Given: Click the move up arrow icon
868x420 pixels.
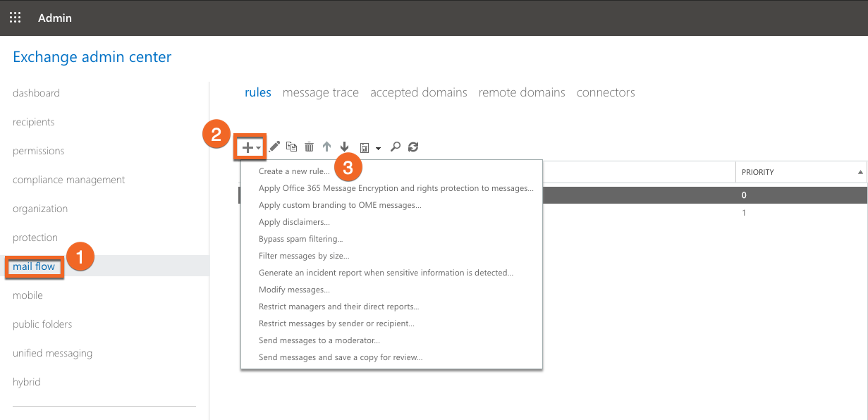Looking at the screenshot, I should 326,147.
